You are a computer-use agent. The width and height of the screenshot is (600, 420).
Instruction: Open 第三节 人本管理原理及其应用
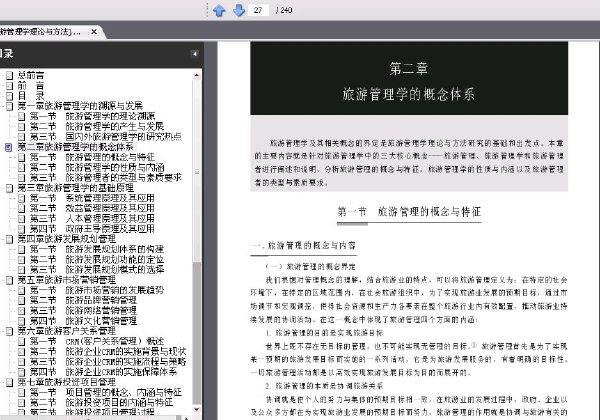click(92, 219)
